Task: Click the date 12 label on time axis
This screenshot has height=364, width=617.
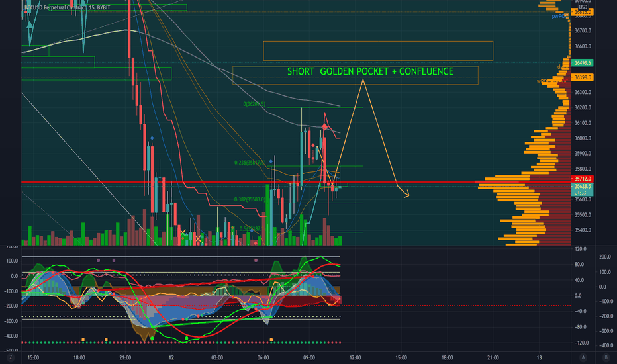Action: click(171, 357)
